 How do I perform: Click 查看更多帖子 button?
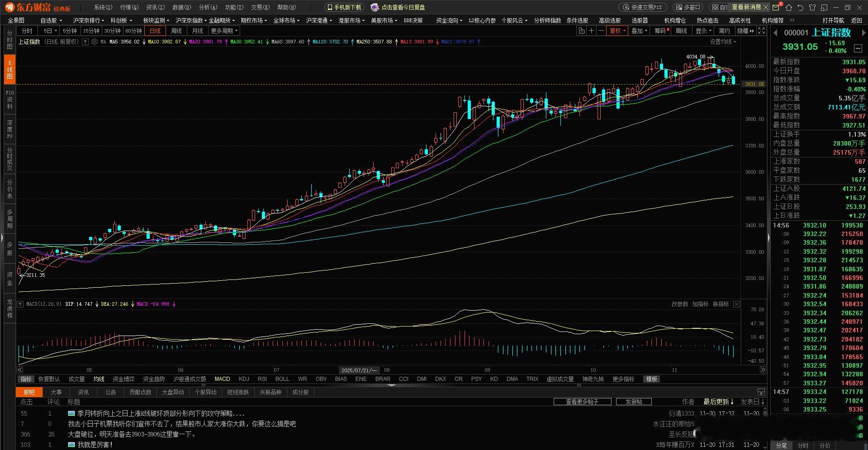[x=583, y=402]
